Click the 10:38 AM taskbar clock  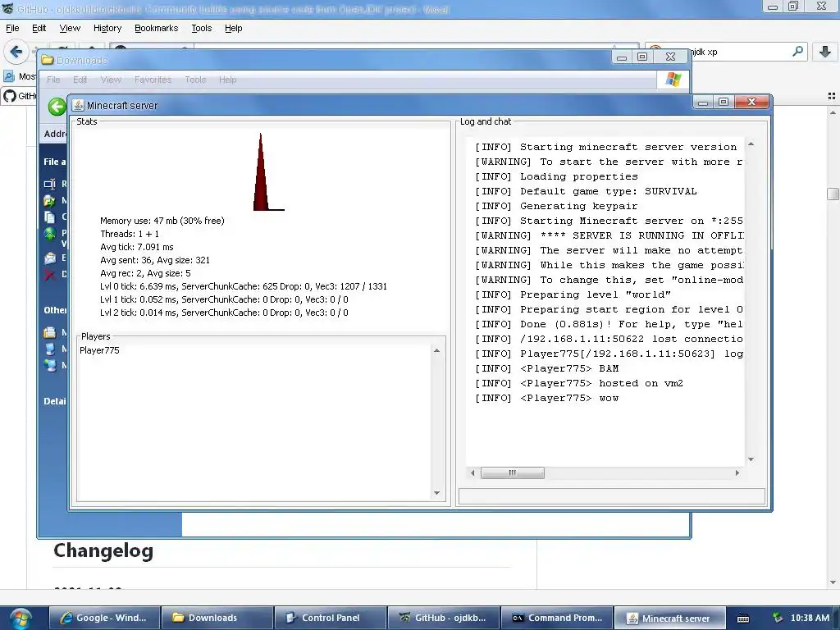[x=810, y=618]
